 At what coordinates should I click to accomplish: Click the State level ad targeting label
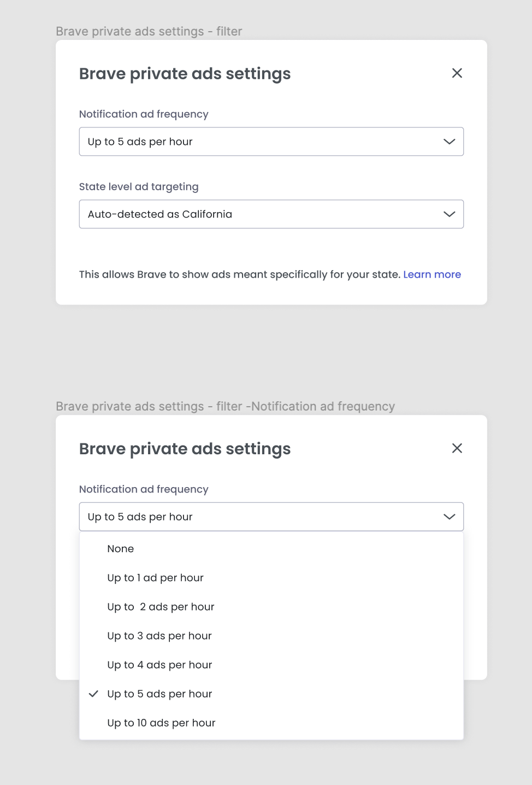[139, 186]
